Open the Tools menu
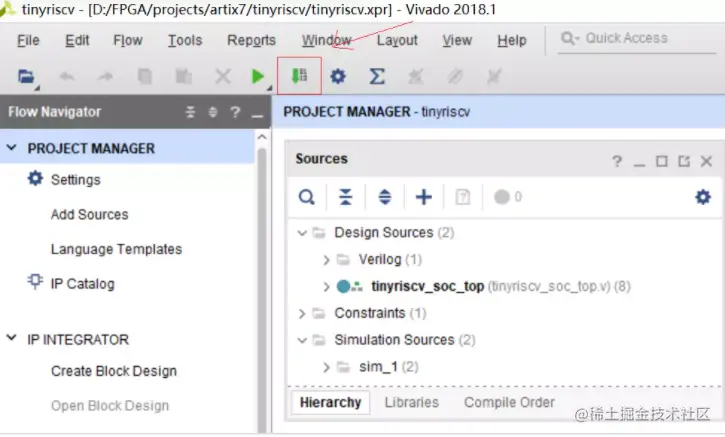Screen dimensions: 725x437 (184, 41)
